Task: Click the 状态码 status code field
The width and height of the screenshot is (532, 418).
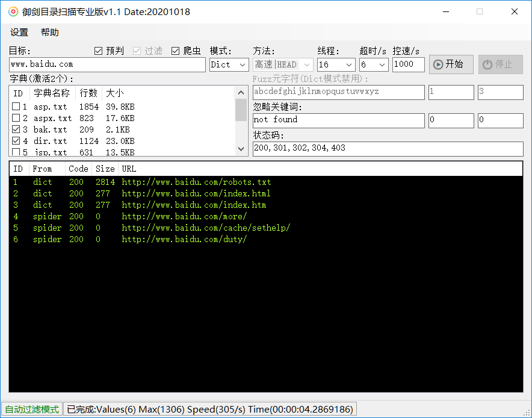Action: pyautogui.click(x=388, y=148)
